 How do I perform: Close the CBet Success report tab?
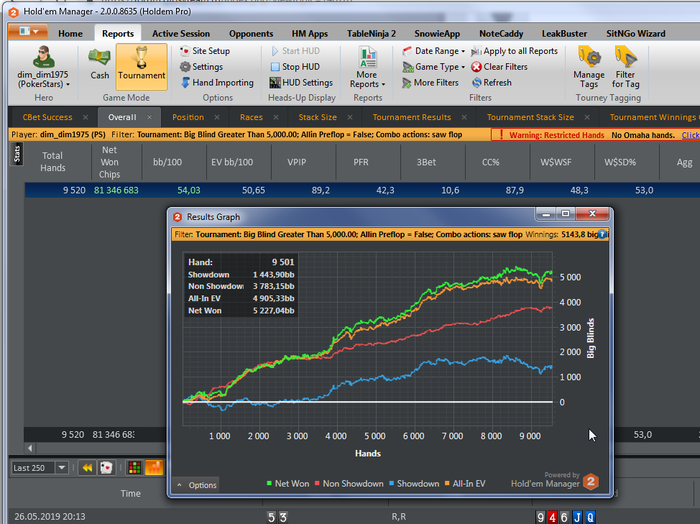pos(85,117)
